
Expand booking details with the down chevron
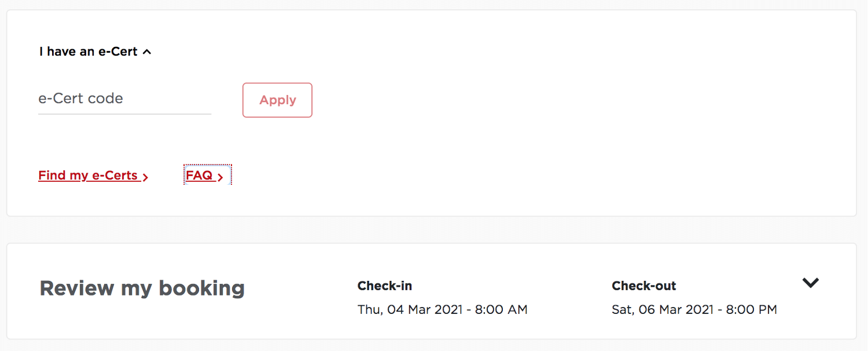click(811, 283)
